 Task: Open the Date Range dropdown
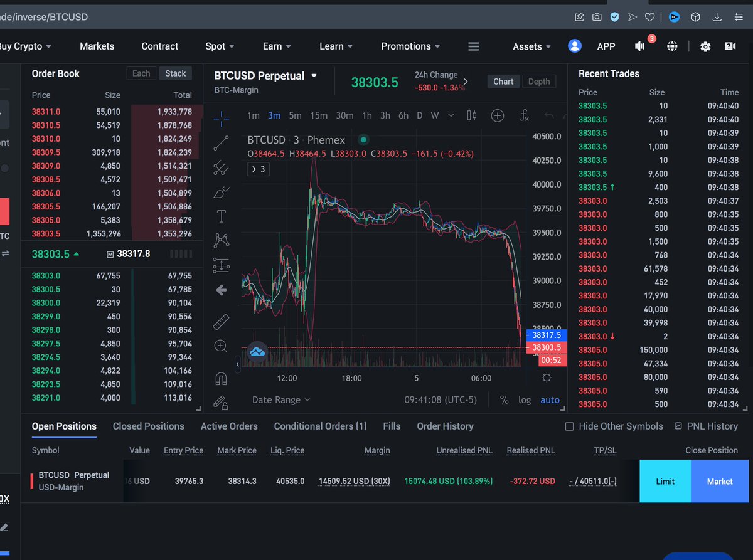tap(281, 400)
